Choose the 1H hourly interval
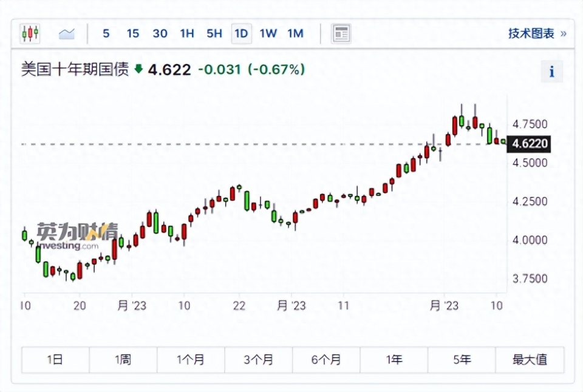Image resolution: width=583 pixels, height=392 pixels. coord(187,33)
